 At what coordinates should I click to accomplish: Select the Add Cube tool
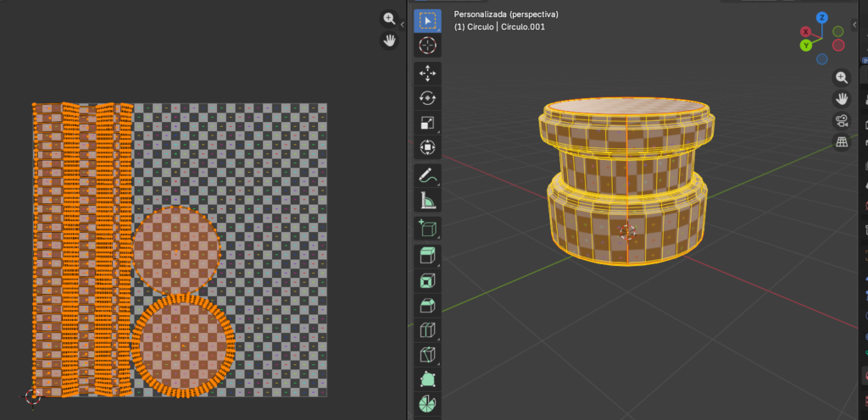(427, 229)
